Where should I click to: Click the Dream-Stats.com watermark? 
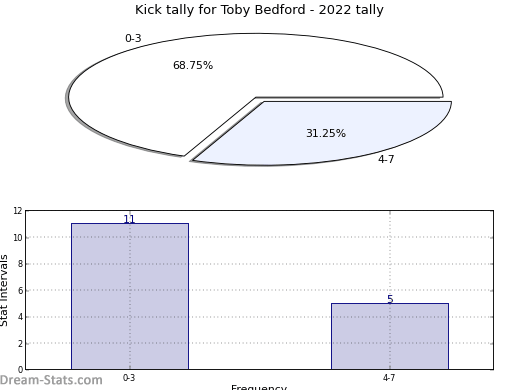pos(51,380)
